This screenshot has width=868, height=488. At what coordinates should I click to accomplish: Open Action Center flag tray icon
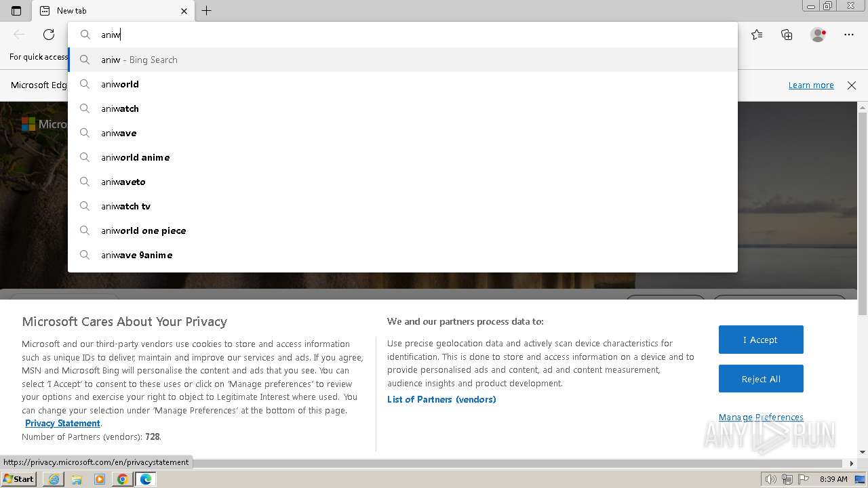[x=803, y=479]
